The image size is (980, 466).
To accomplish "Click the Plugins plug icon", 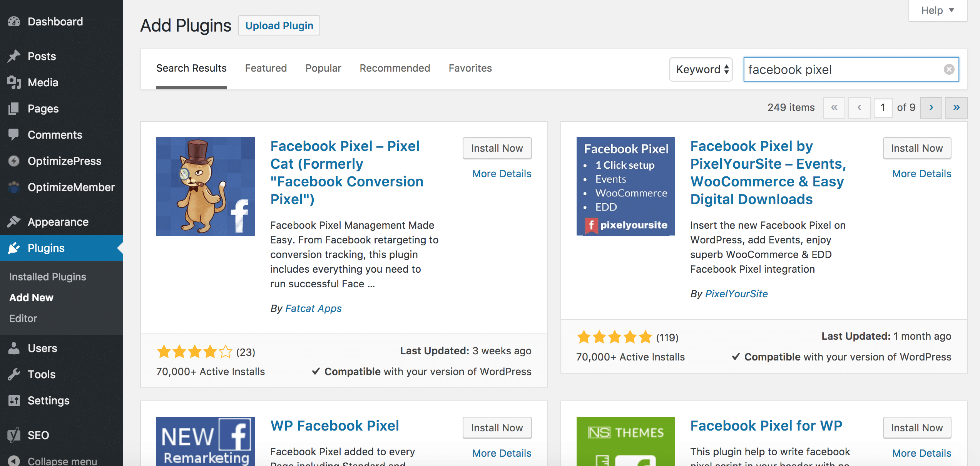I will (14, 248).
